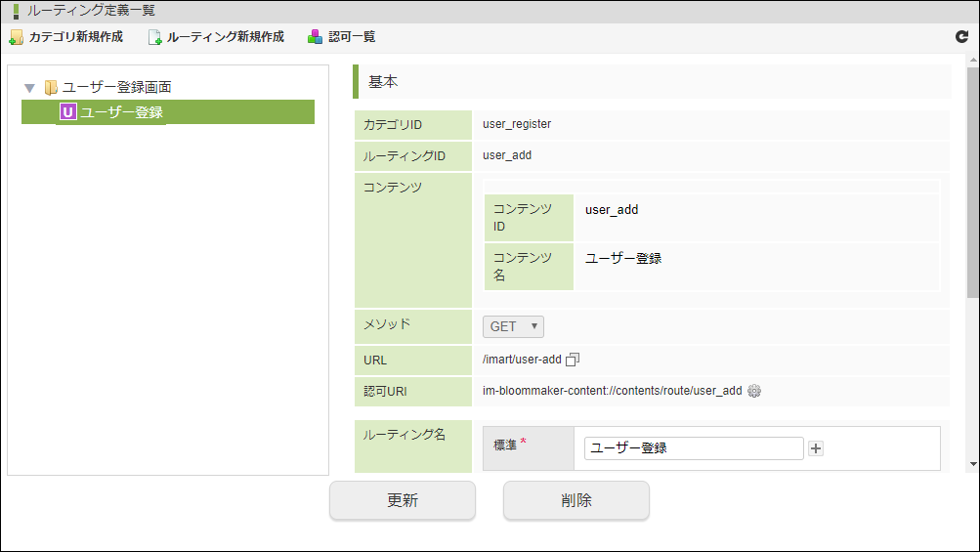Screen dimensions: 980x552
Task: Click the ルーティング新規作成 document icon
Action: (154, 37)
